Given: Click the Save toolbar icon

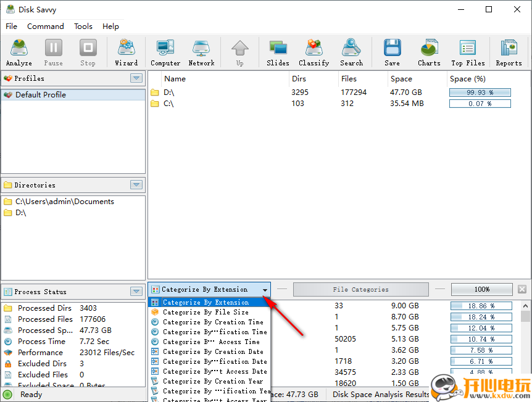Looking at the screenshot, I should tap(392, 52).
